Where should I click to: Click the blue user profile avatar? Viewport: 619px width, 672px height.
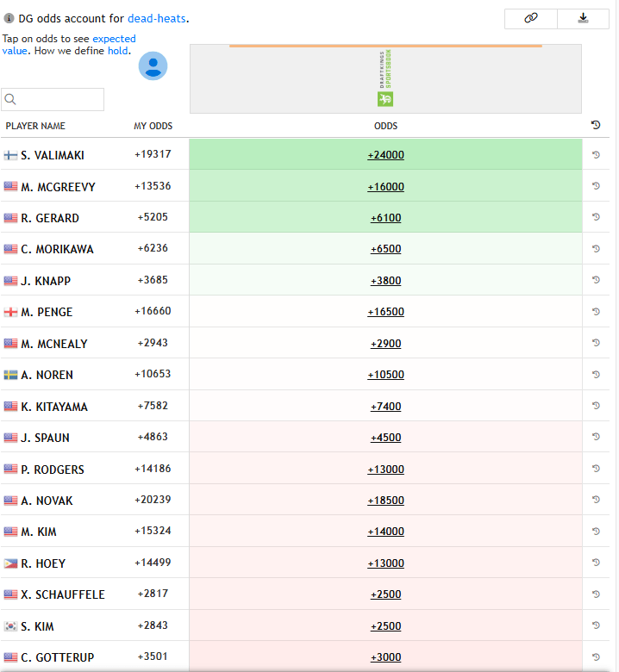(153, 66)
